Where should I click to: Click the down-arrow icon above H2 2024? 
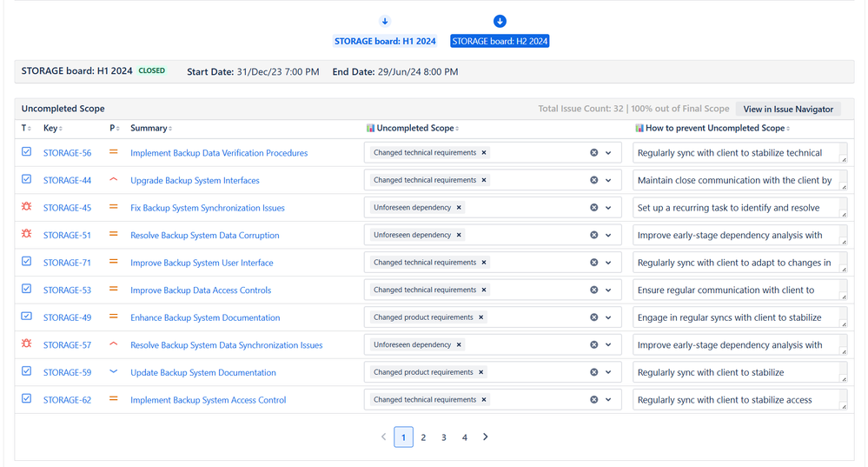tap(500, 21)
